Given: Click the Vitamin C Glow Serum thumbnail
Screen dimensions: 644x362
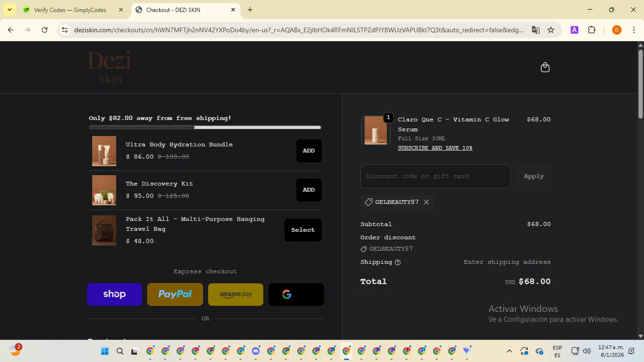Looking at the screenshot, I should 376,130.
